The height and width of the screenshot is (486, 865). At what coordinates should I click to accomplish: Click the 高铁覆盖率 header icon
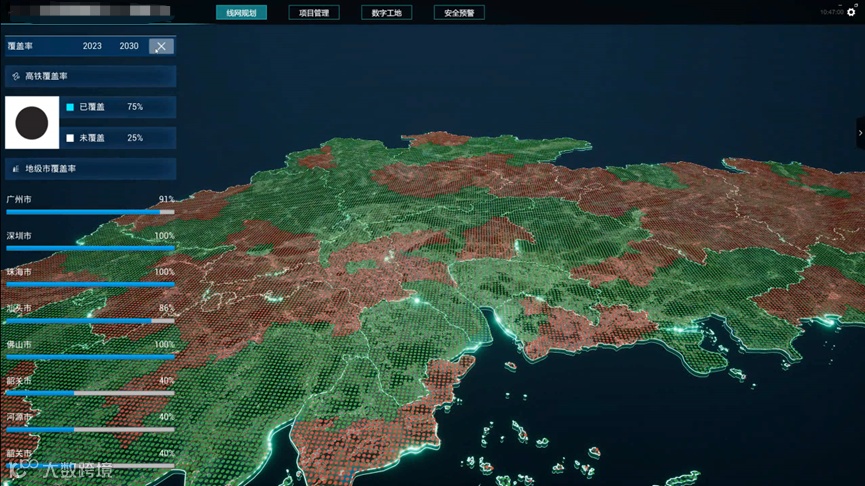(15, 76)
